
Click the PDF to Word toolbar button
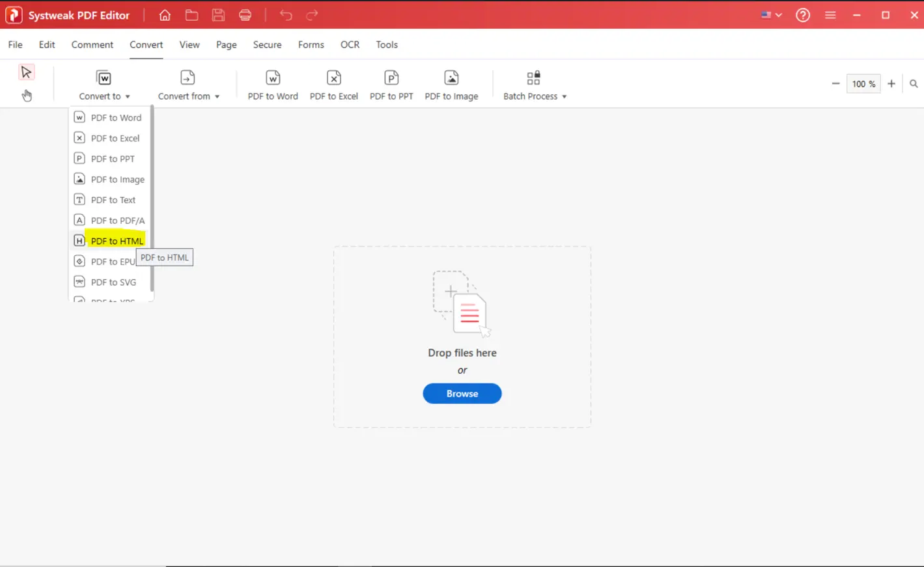(273, 85)
